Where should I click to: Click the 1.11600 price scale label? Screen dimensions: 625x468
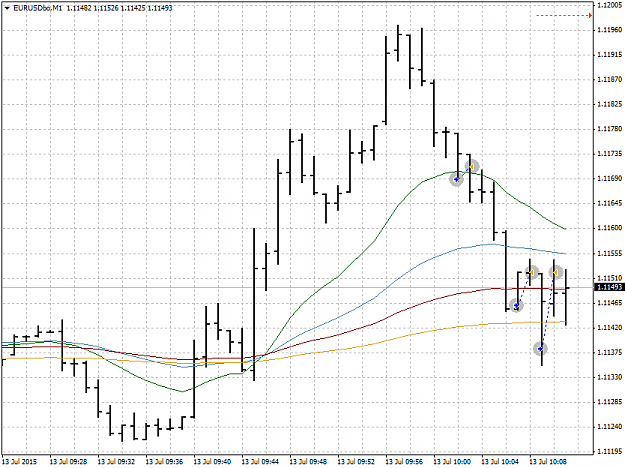610,228
